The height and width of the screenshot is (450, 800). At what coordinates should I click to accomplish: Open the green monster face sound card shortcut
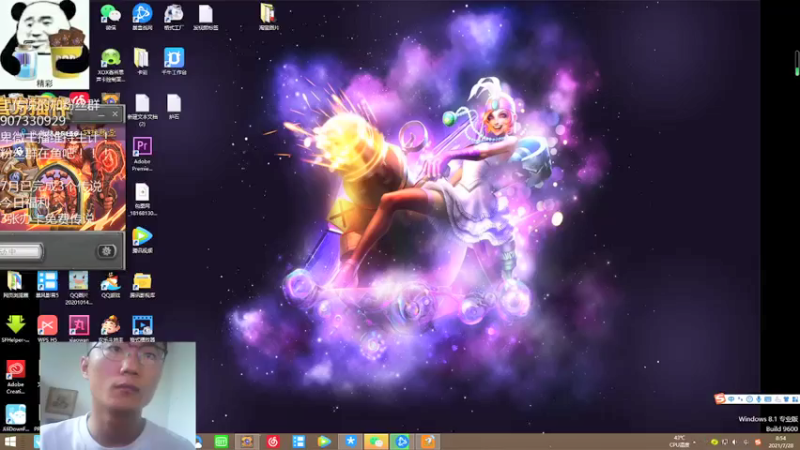point(111,65)
